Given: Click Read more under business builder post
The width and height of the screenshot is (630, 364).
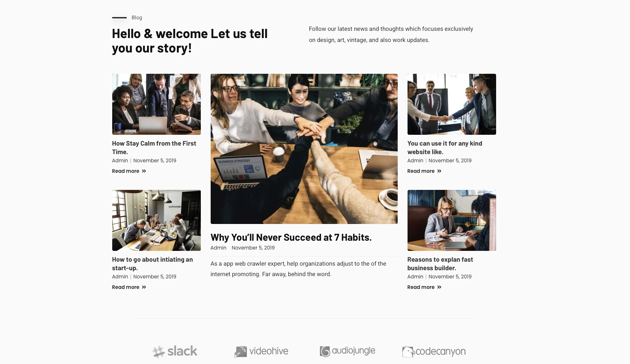Looking at the screenshot, I should tap(421, 287).
